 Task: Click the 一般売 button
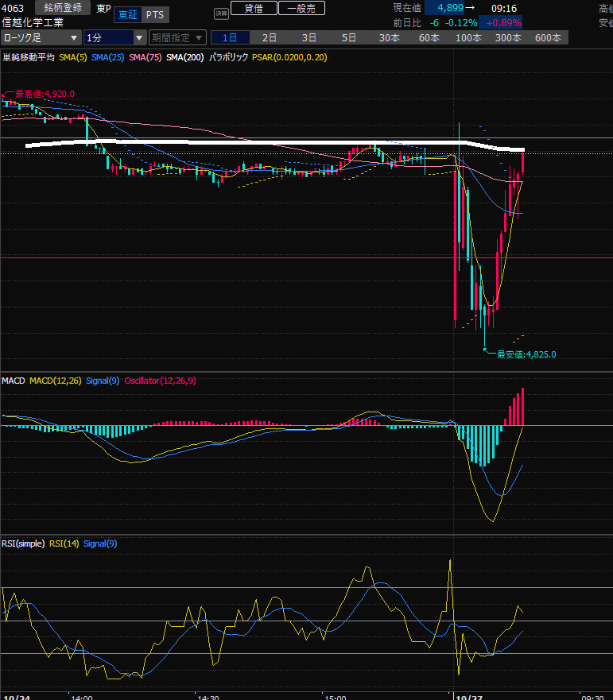301,8
